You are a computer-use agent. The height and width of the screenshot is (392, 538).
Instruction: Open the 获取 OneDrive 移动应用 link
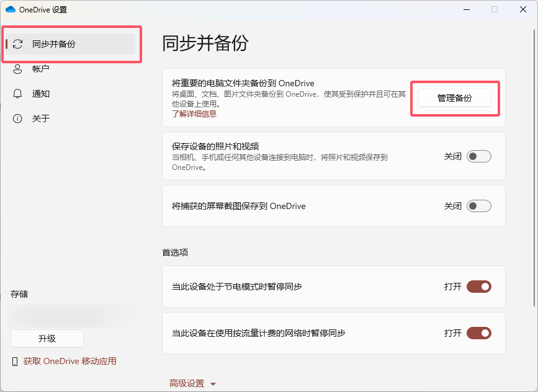pos(69,361)
